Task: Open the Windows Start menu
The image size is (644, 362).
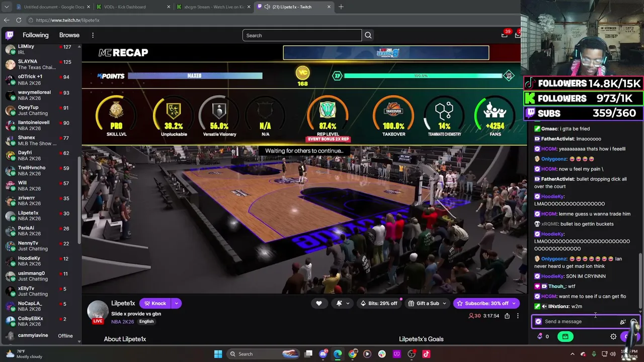Action: (218, 354)
